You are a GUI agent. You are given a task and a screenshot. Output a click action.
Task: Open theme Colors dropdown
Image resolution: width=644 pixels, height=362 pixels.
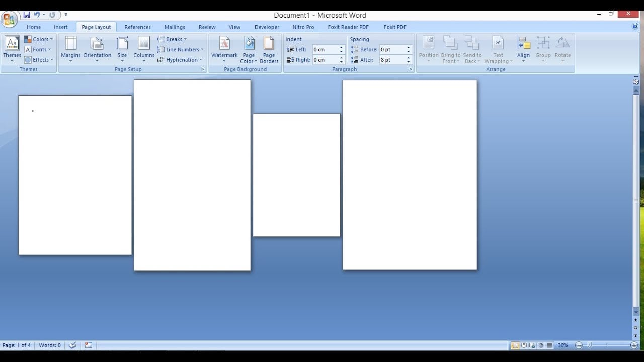tap(38, 39)
